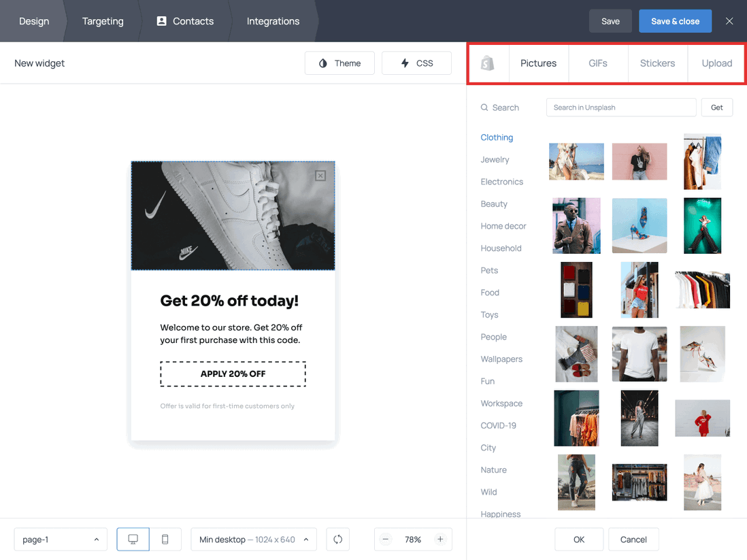The width and height of the screenshot is (747, 560).
Task: Remove the Nike sneaker image from widget
Action: tap(320, 175)
